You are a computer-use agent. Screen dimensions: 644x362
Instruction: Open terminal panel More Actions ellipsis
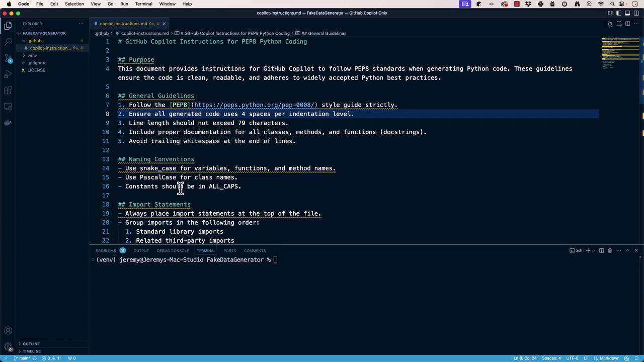pyautogui.click(x=619, y=250)
